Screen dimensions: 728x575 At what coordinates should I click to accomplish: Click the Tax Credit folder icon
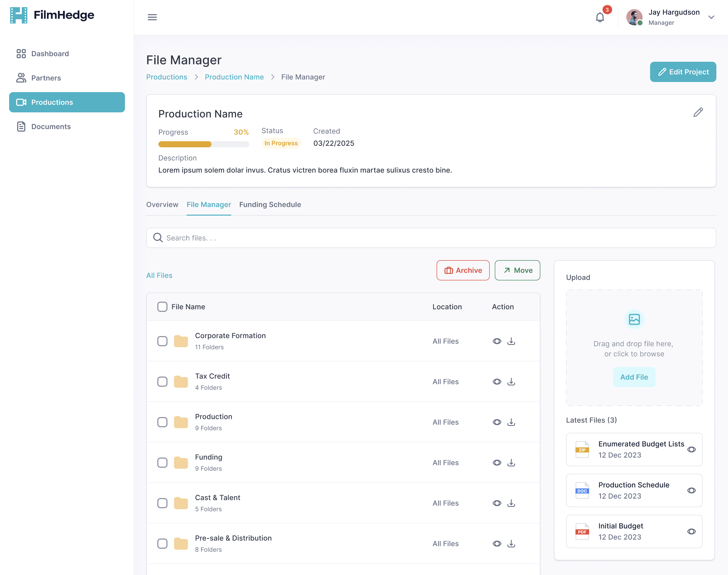pyautogui.click(x=181, y=381)
